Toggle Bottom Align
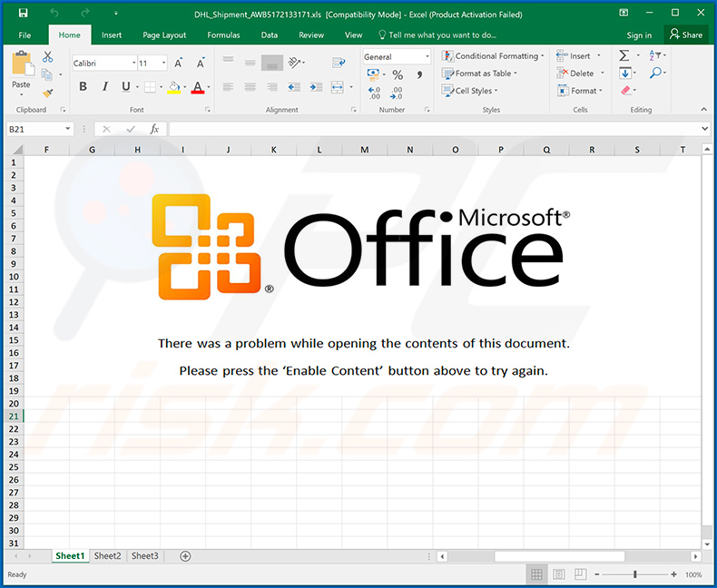Image resolution: width=717 pixels, height=588 pixels. 272,63
